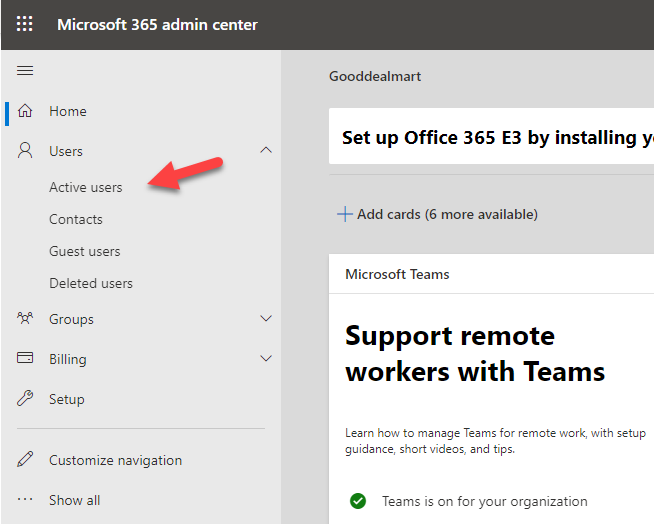Click the Show all ellipsis icon
The image size is (654, 524).
[25, 499]
